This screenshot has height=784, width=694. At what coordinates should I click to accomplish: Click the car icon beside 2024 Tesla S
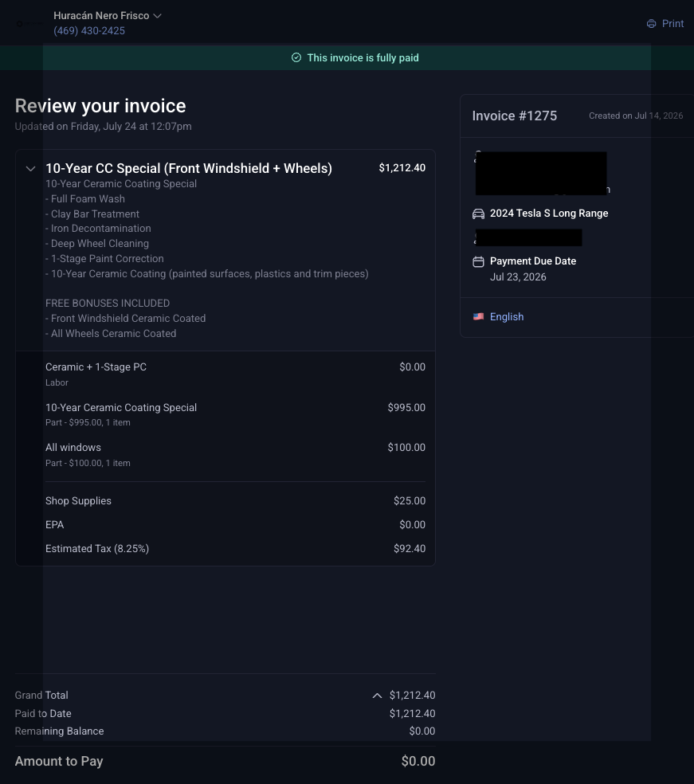point(479,214)
